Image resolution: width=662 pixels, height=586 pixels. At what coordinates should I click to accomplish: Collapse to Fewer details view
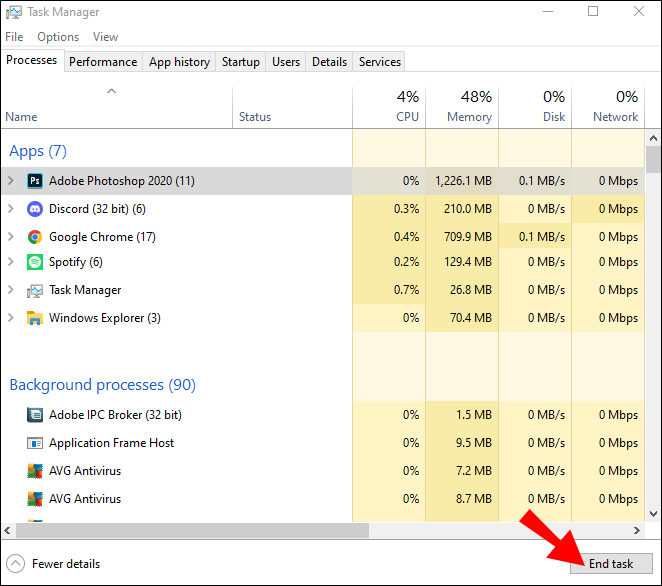click(x=54, y=564)
